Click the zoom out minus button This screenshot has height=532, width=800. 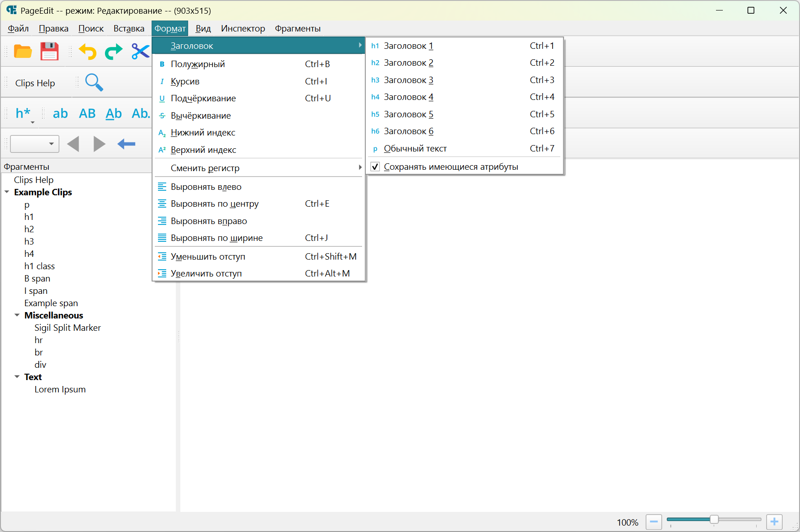coord(653,522)
